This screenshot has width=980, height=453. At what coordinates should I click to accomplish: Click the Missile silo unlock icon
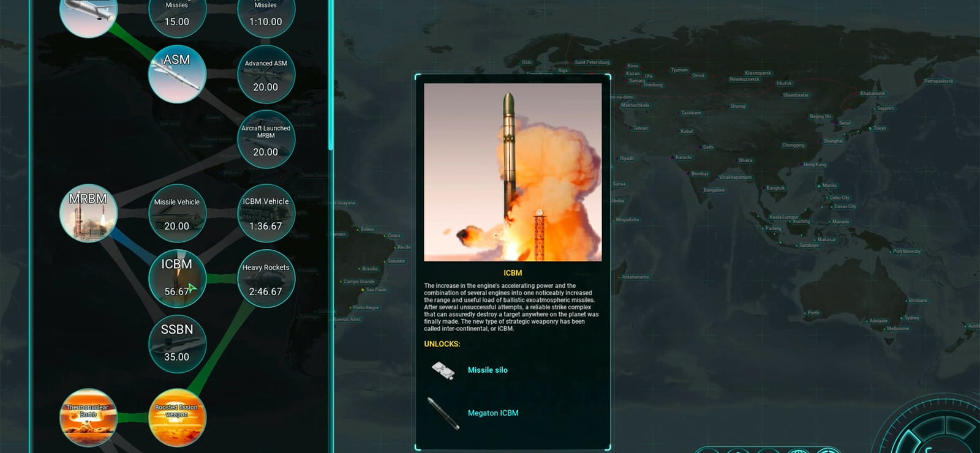point(443,370)
